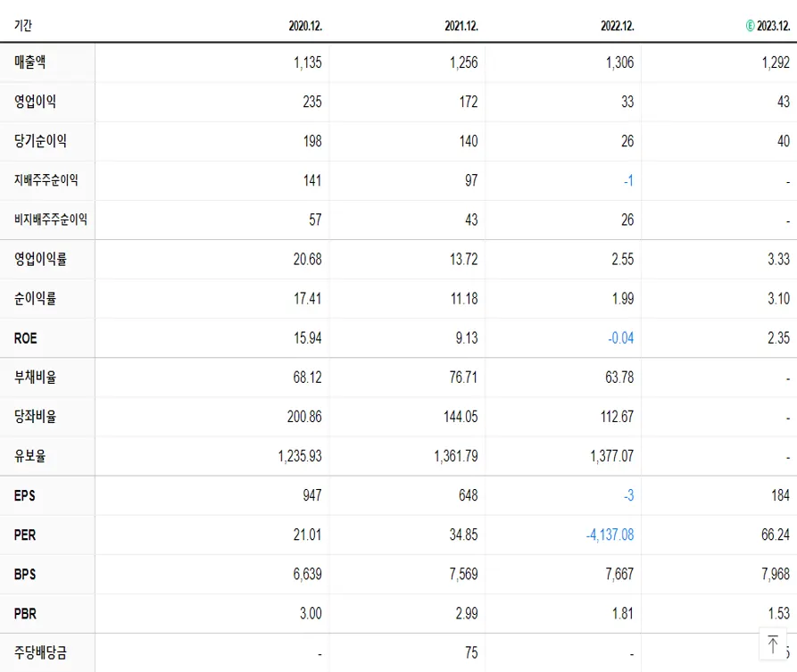
Task: Click the BPS row label
Action: click(x=25, y=575)
